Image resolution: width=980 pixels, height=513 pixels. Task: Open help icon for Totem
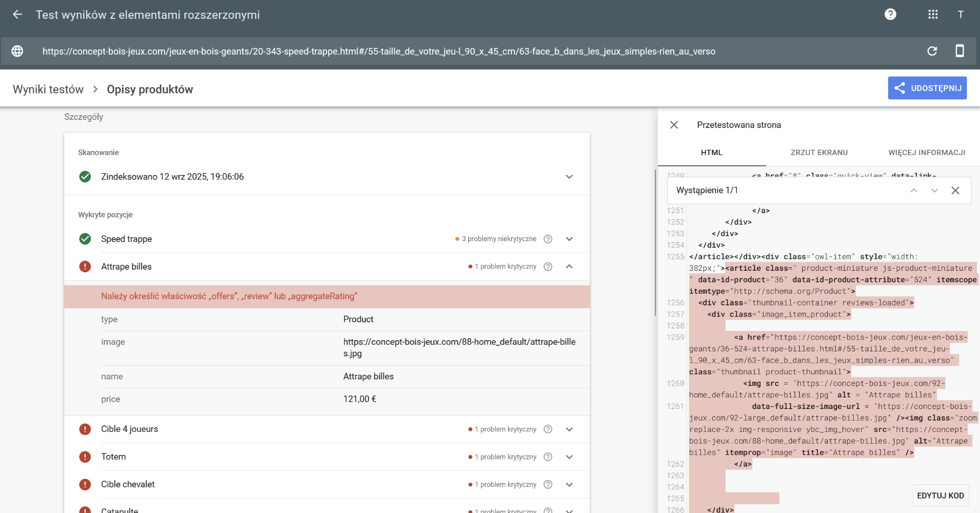pyautogui.click(x=548, y=457)
